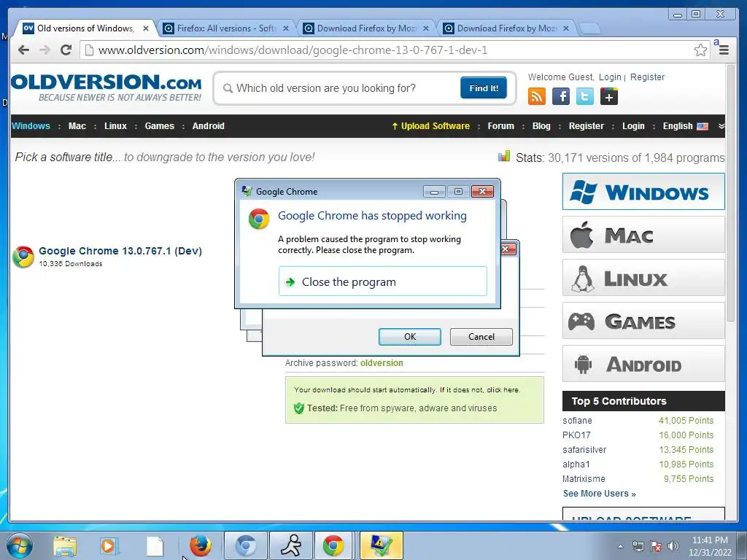Launch Windows Media Player from taskbar
The width and height of the screenshot is (747, 560).
click(x=109, y=546)
